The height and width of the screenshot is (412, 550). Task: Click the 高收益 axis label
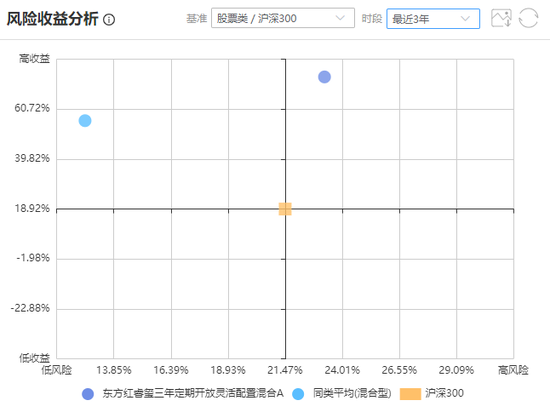click(x=34, y=59)
